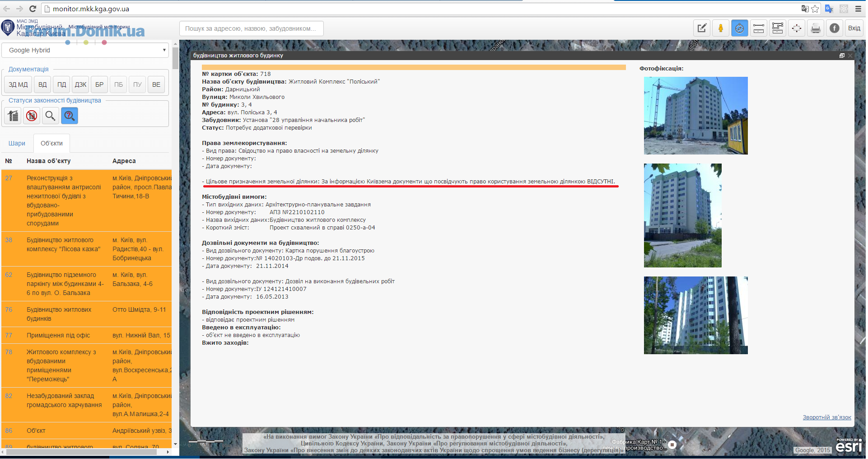Click the full extent map icon
This screenshot has width=868, height=459.
[x=797, y=28]
